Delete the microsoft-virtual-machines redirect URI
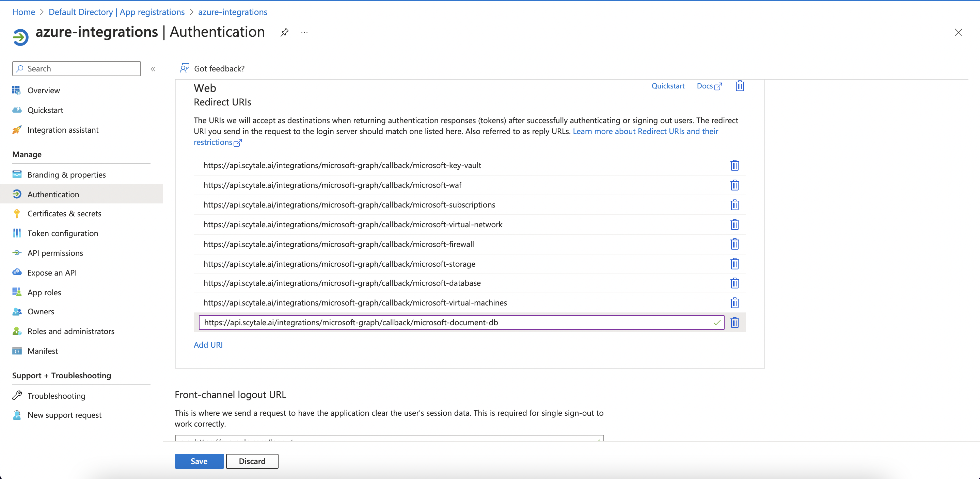Image resolution: width=980 pixels, height=479 pixels. point(734,303)
